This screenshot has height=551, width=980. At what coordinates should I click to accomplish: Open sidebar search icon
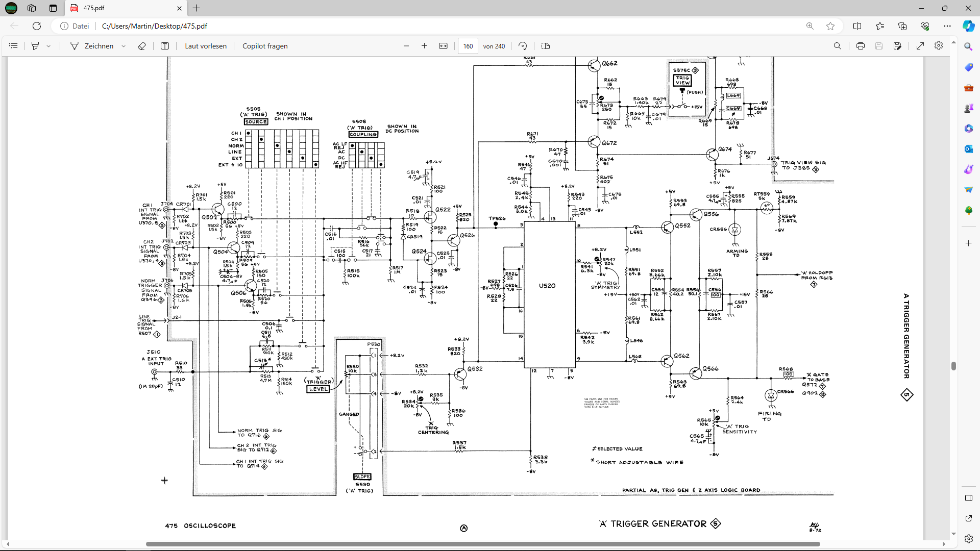tap(968, 46)
